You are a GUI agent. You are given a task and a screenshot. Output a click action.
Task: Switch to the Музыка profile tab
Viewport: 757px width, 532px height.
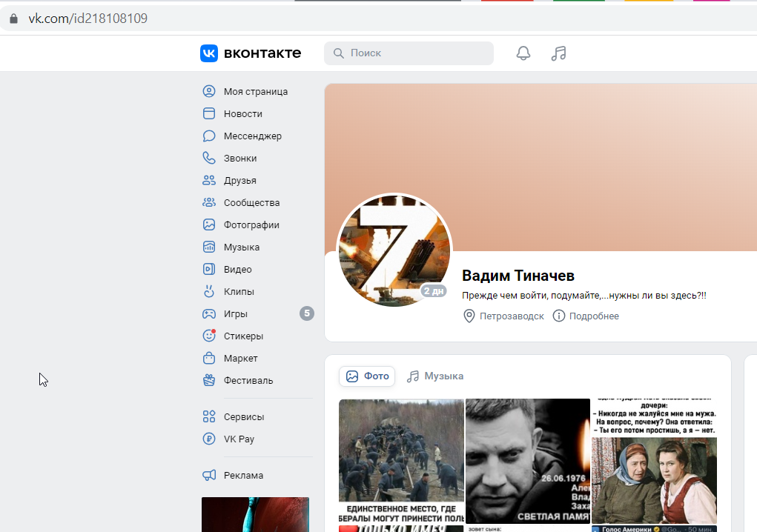(435, 376)
